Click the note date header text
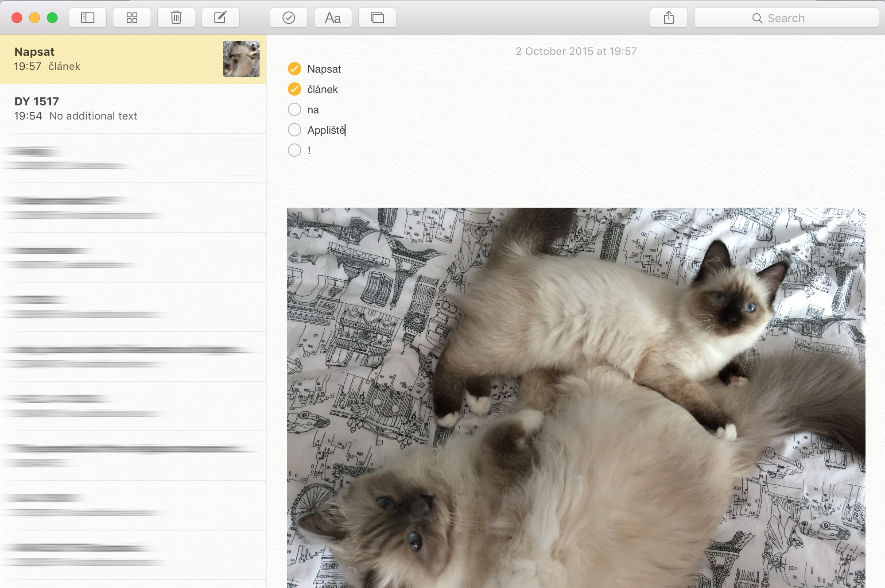Screen dimensions: 885x588 [x=576, y=51]
